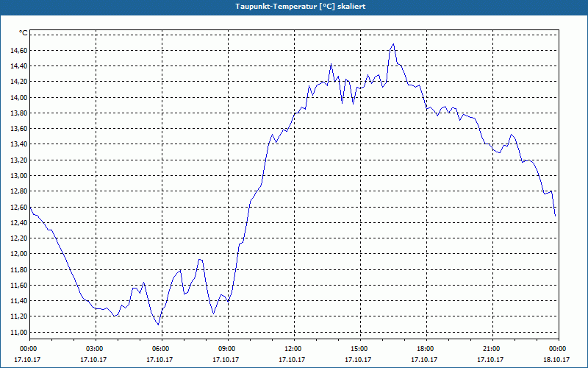The width and height of the screenshot is (588, 368).
Task: Click the '17.10.17' date under 21:00
Action: pos(490,359)
